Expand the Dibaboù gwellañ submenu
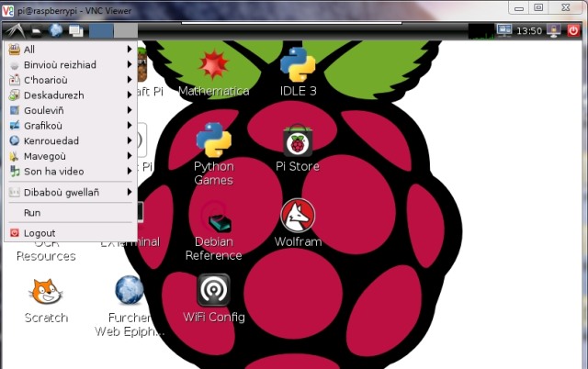 click(70, 192)
